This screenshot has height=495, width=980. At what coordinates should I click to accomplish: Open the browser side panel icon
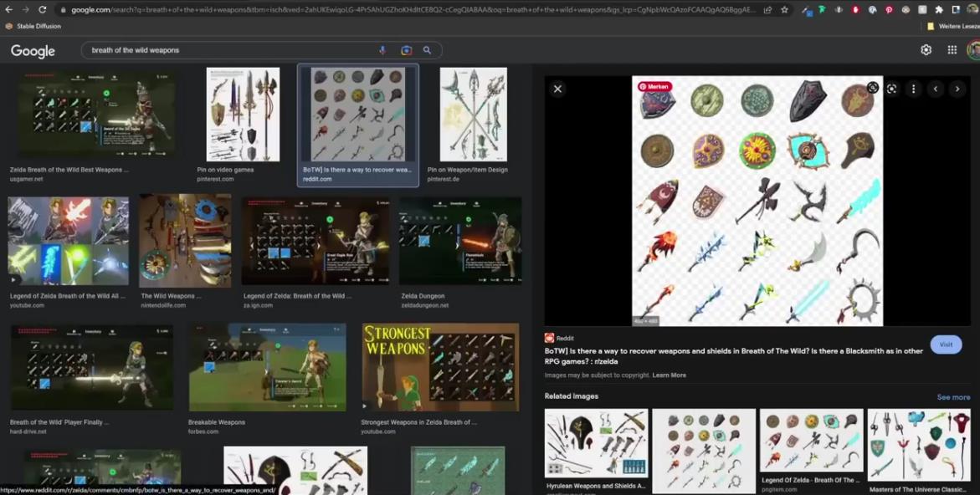click(956, 10)
